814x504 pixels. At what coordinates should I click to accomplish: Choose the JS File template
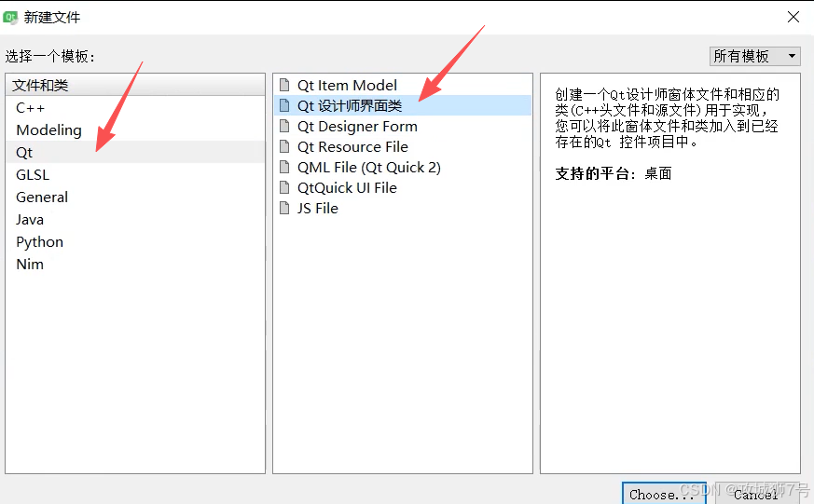pyautogui.click(x=402, y=208)
